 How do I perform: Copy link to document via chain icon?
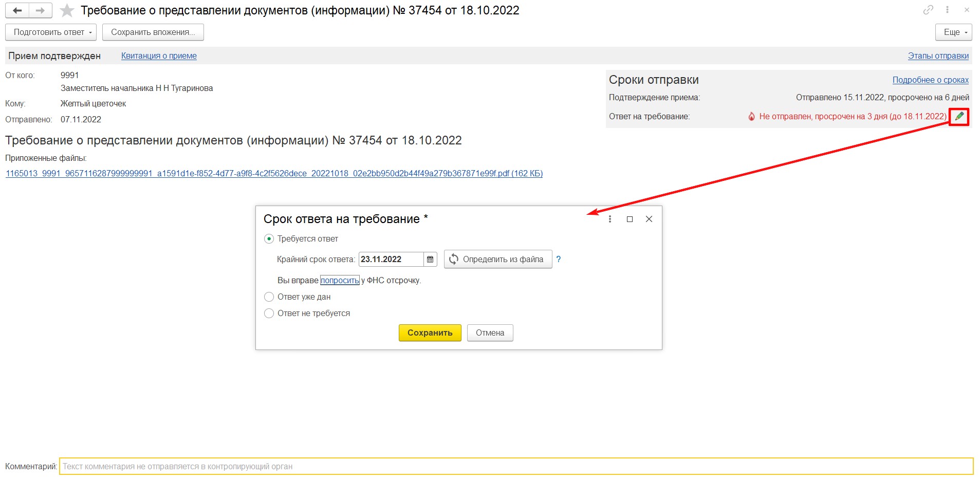pos(928,10)
